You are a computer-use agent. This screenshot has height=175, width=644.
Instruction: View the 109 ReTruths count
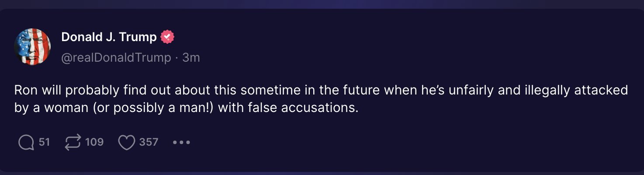[94, 142]
